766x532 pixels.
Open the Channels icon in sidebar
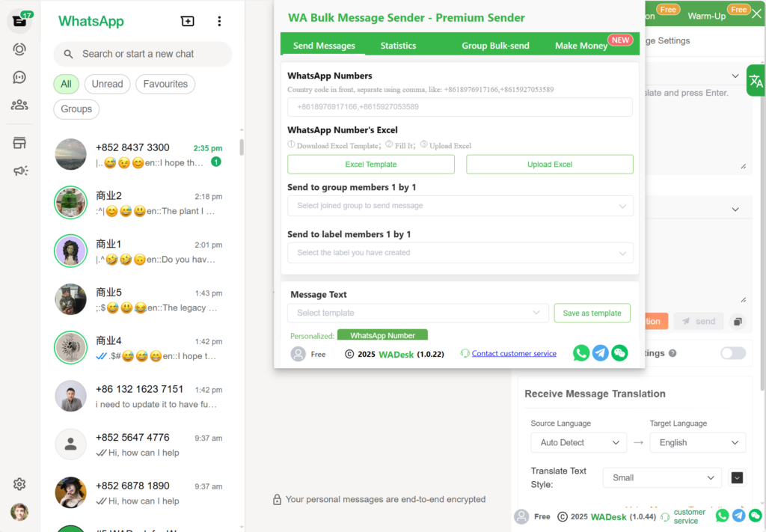[x=19, y=77]
